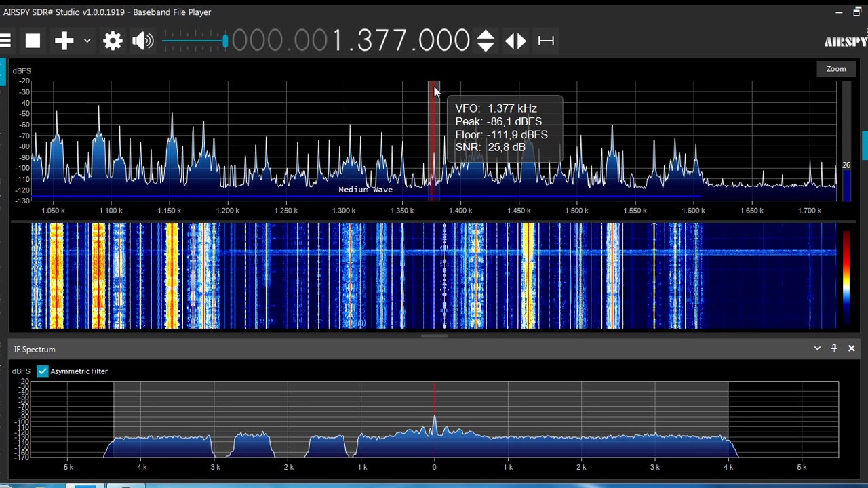Image resolution: width=868 pixels, height=488 pixels.
Task: Click the 1.050 k frequency axis label
Action: pyautogui.click(x=54, y=211)
